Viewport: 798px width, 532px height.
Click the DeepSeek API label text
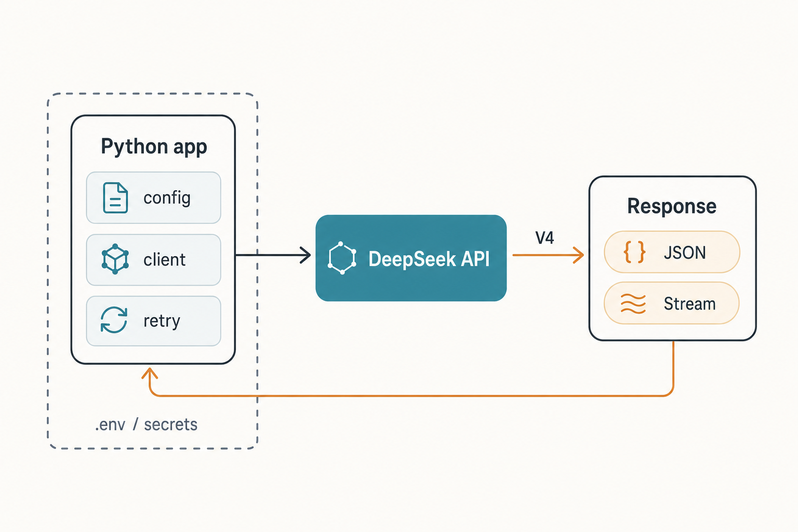429,259
